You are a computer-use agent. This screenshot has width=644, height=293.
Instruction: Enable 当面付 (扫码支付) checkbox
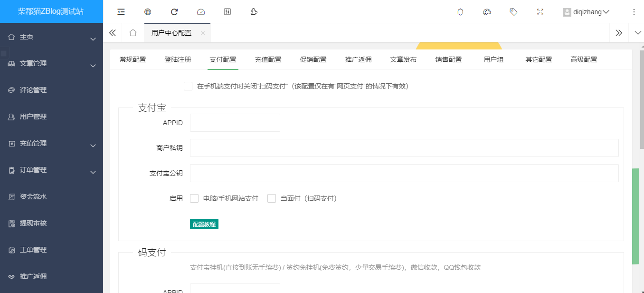pyautogui.click(x=272, y=198)
